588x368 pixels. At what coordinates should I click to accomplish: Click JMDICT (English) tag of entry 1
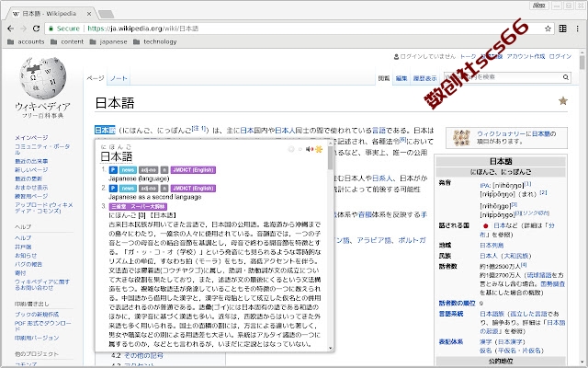[193, 169]
